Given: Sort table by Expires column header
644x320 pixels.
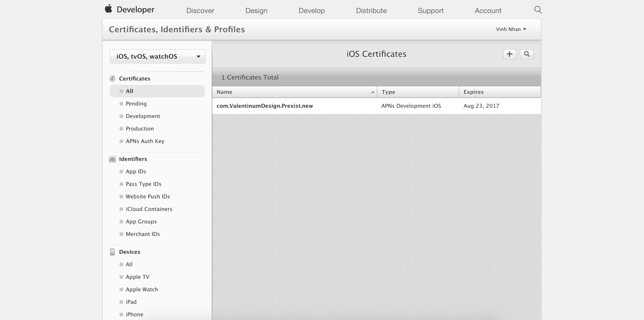Looking at the screenshot, I should coord(500,92).
